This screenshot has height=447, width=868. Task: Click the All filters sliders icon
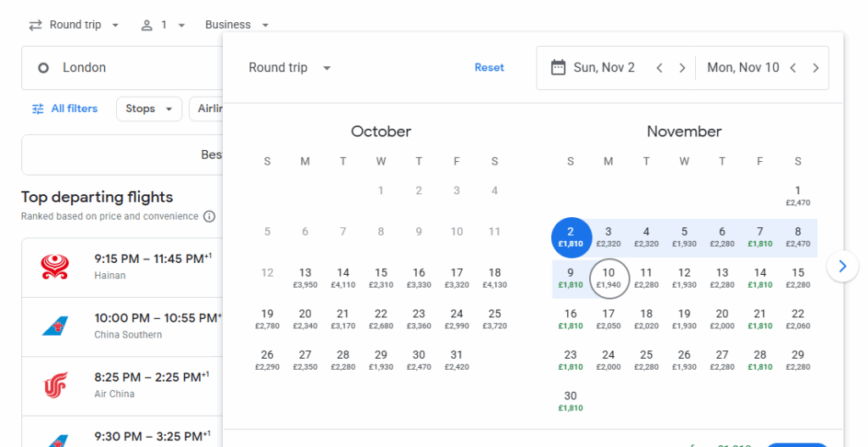pyautogui.click(x=38, y=109)
